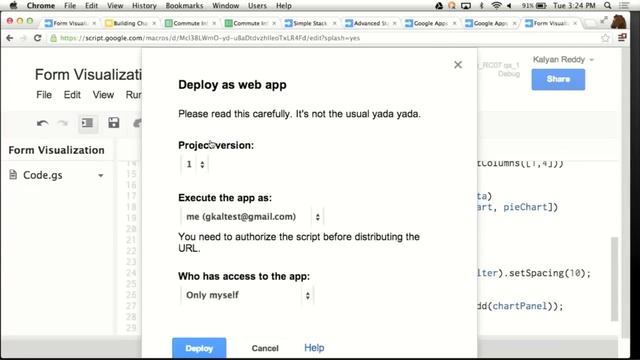Open the Project version dropdown

pyautogui.click(x=195, y=164)
